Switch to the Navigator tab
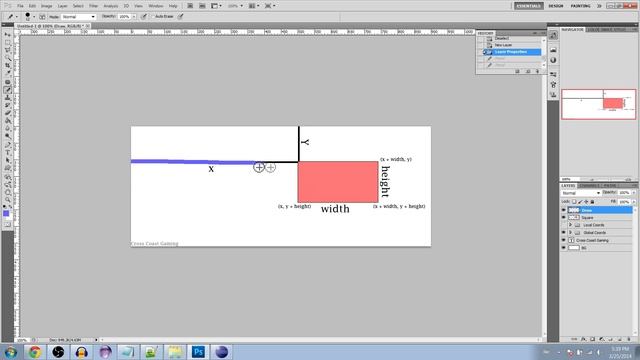Image resolution: width=640 pixels, height=360 pixels. coord(573,30)
